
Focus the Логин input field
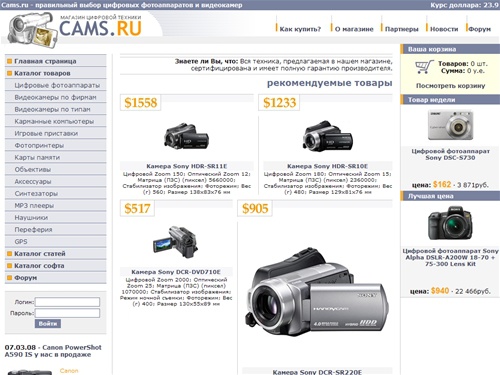tap(67, 302)
